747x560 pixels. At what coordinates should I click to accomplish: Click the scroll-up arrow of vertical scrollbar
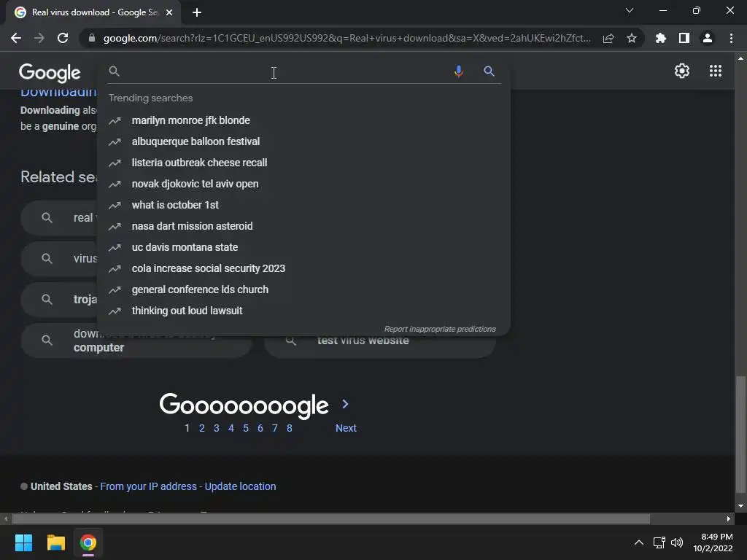pyautogui.click(x=740, y=58)
